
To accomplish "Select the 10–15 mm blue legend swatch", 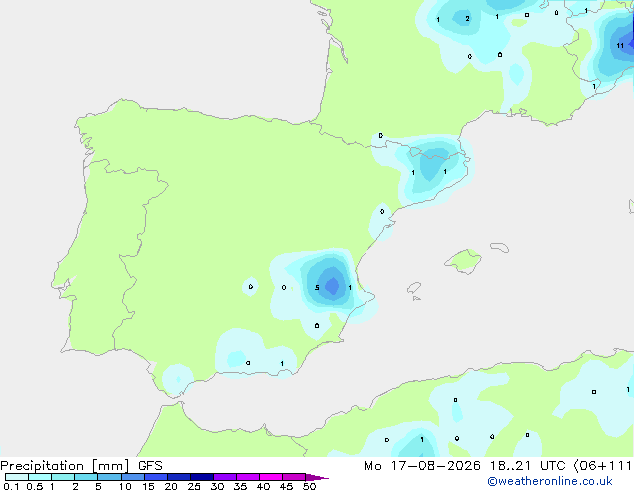I will pyautogui.click(x=133, y=477).
